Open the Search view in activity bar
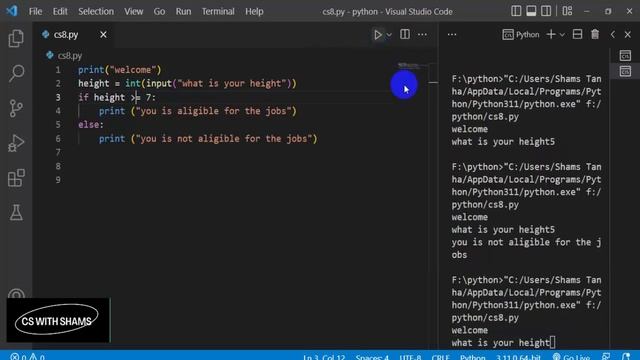Screen dimensions: 640x360 pos(16,73)
